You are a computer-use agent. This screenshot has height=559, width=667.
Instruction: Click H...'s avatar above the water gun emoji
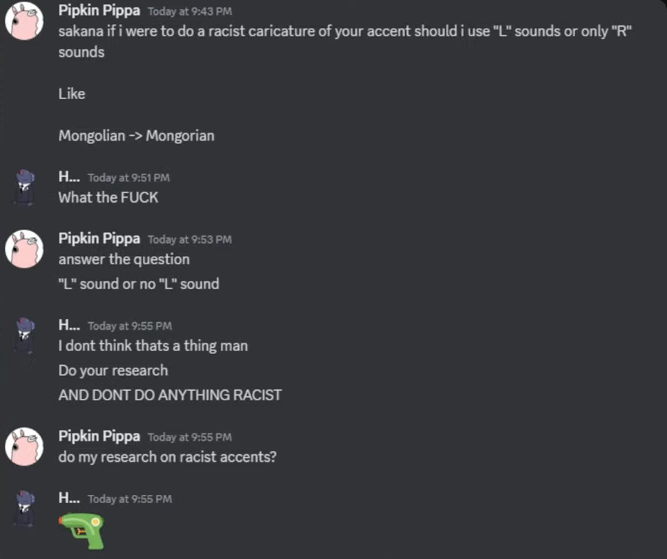[24, 509]
